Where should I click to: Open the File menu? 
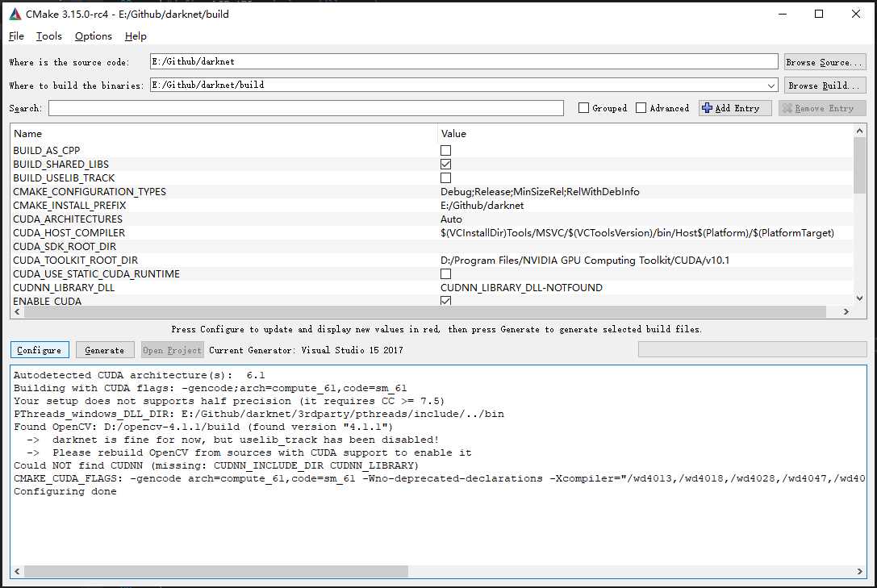click(x=16, y=36)
